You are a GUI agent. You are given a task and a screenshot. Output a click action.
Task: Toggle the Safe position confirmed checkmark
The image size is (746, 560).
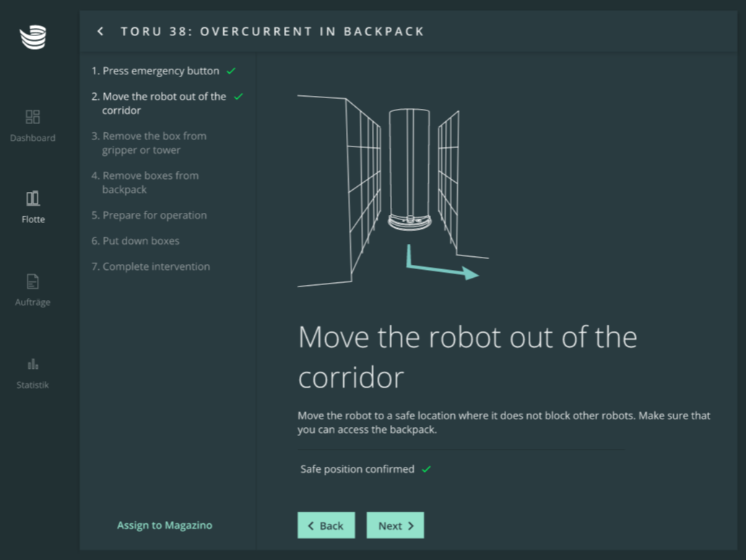(x=426, y=469)
